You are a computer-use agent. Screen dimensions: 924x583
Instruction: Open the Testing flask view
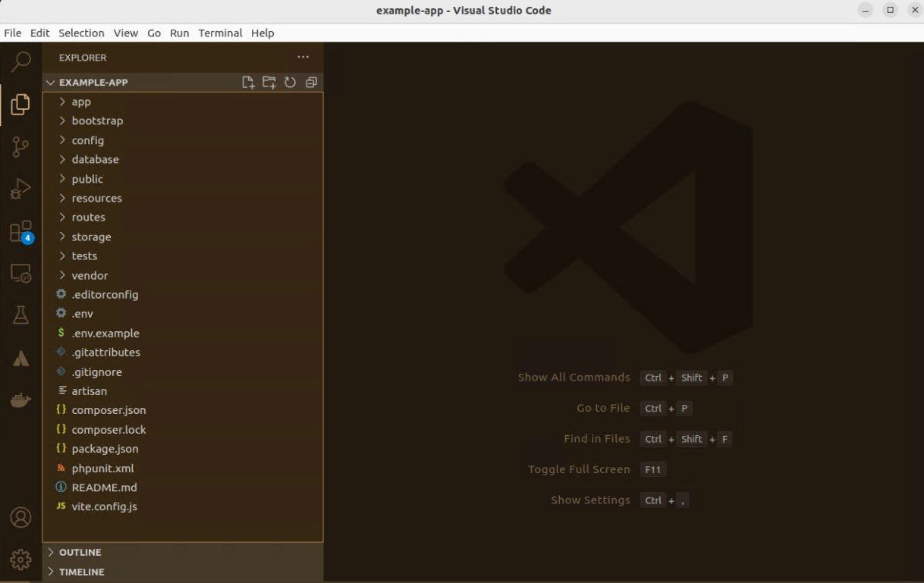pos(21,315)
